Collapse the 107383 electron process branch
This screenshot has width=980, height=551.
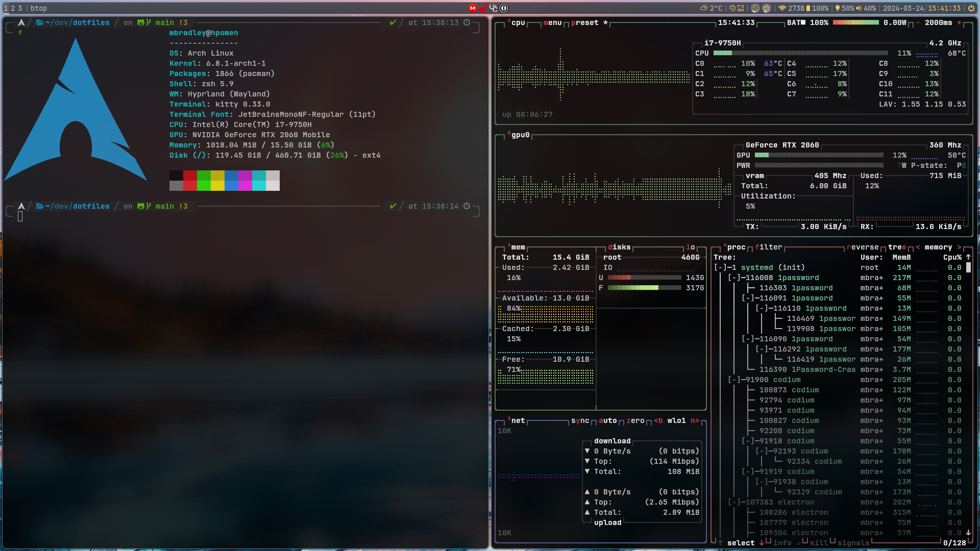pos(734,503)
